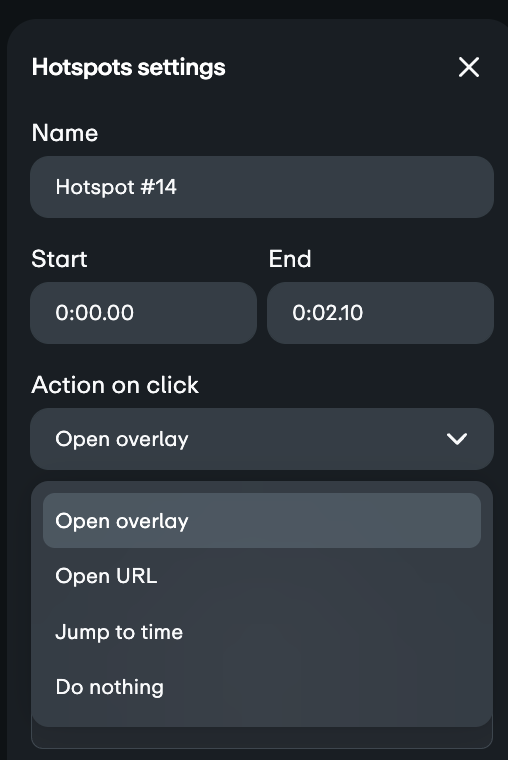Open the Action on click dropdown box
The height and width of the screenshot is (760, 508).
[x=262, y=439]
